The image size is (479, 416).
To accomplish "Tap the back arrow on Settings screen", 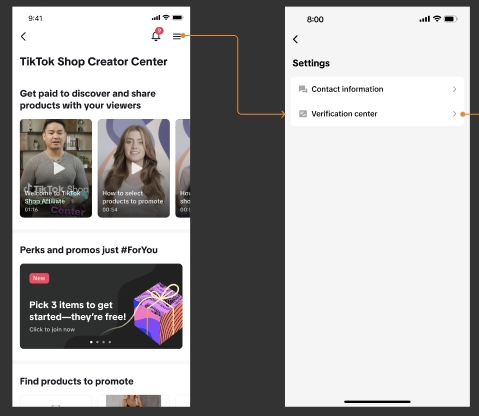I will click(x=295, y=39).
